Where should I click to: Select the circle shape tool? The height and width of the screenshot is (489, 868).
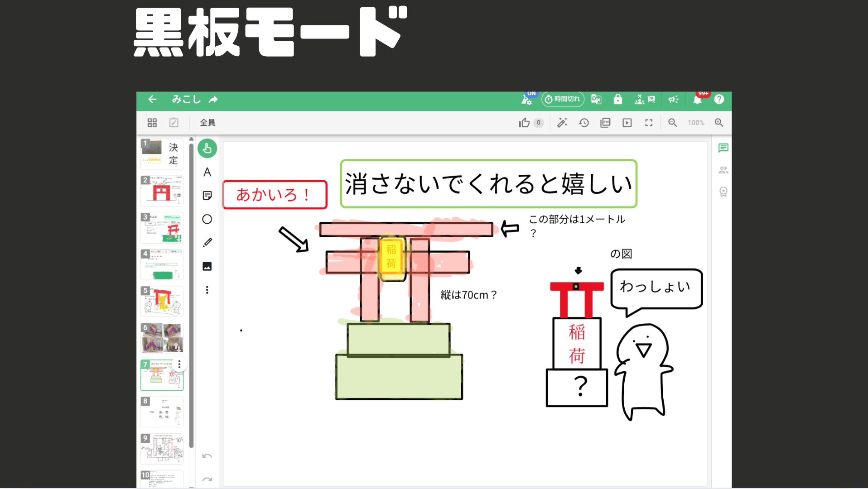[x=207, y=219]
